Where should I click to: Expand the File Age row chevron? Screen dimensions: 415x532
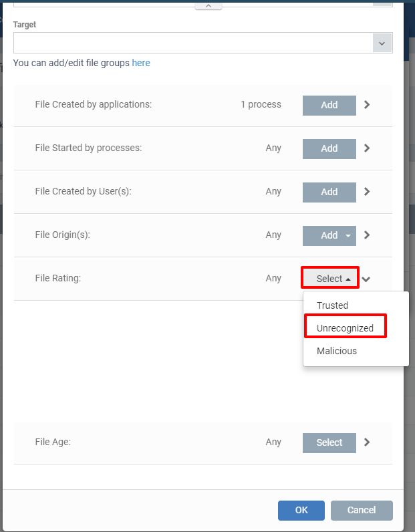[367, 442]
